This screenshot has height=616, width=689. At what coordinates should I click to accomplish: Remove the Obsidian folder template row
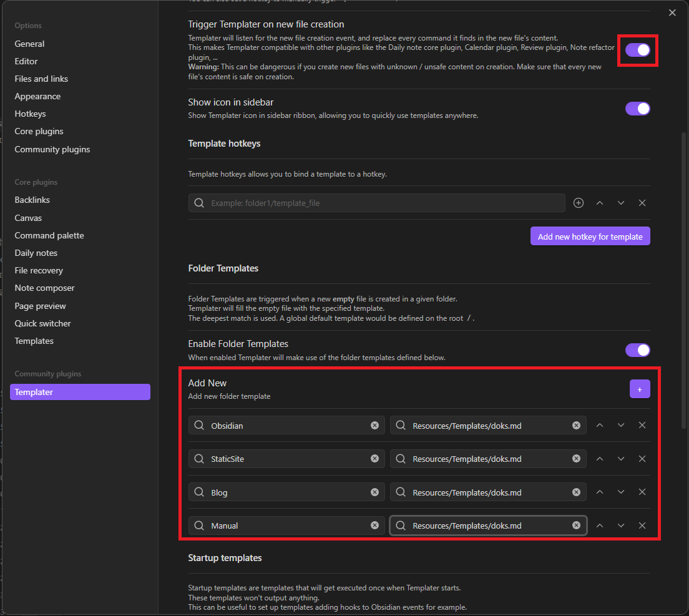point(642,425)
